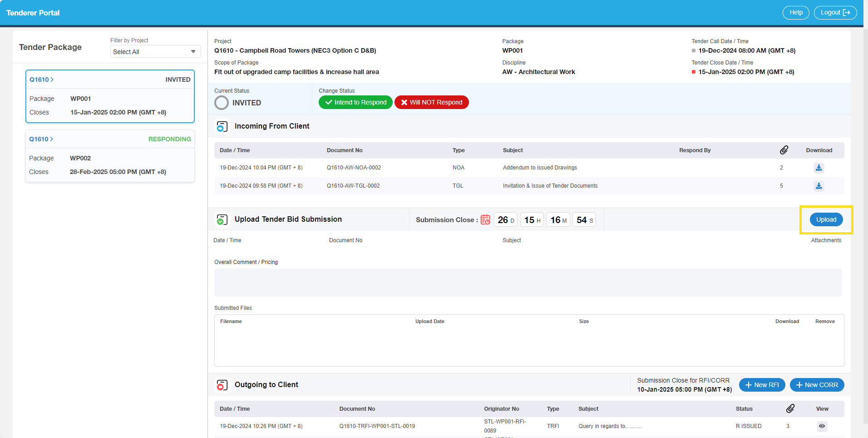The image size is (868, 438).
Task: View the Query in regards to RFI row
Action: pos(822,426)
